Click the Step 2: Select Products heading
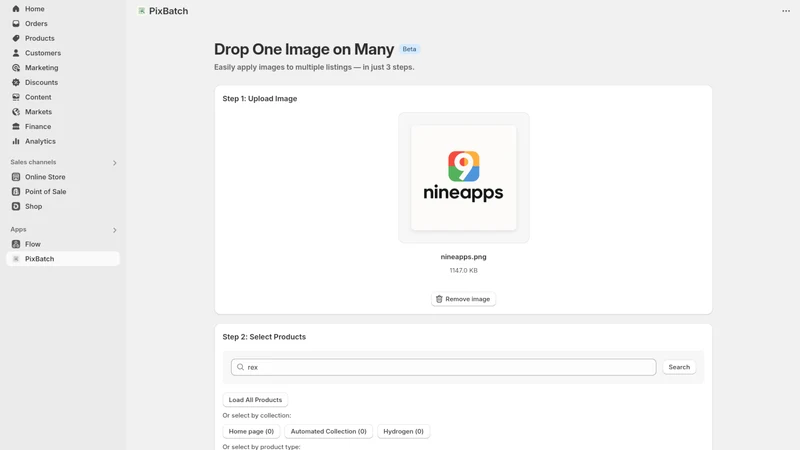This screenshot has height=450, width=800. [x=264, y=337]
